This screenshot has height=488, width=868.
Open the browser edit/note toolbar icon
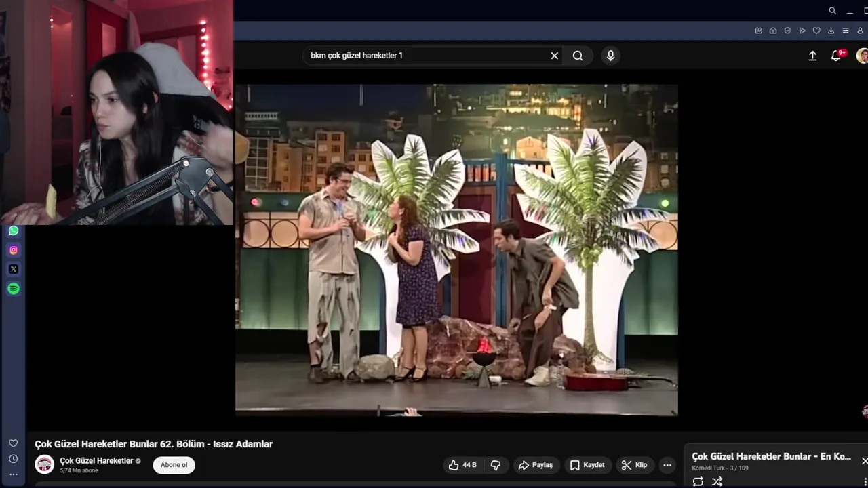point(758,30)
